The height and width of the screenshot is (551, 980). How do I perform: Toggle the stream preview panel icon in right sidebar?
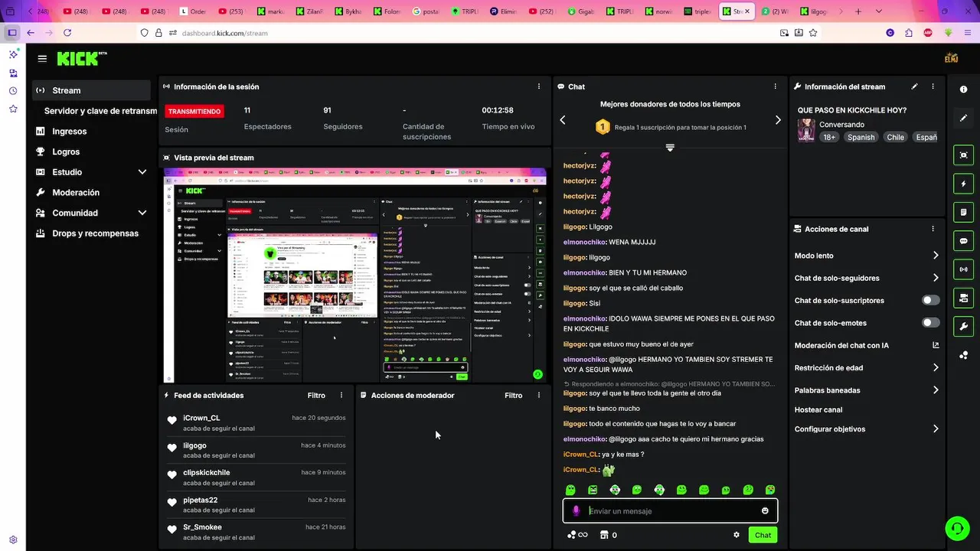tap(963, 155)
